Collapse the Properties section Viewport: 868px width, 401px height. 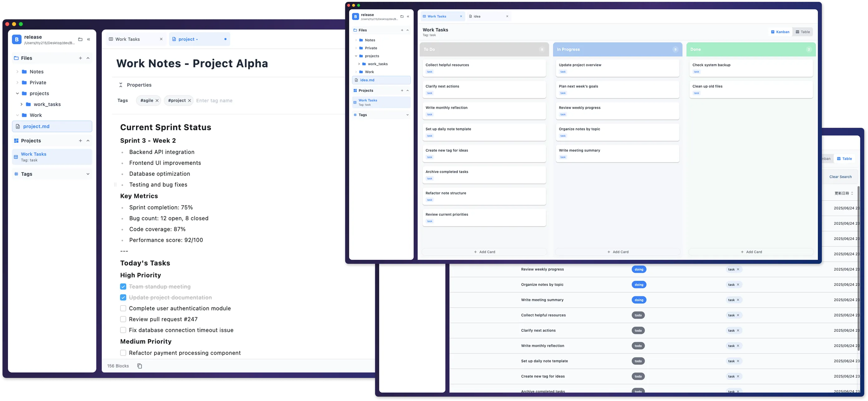[121, 85]
